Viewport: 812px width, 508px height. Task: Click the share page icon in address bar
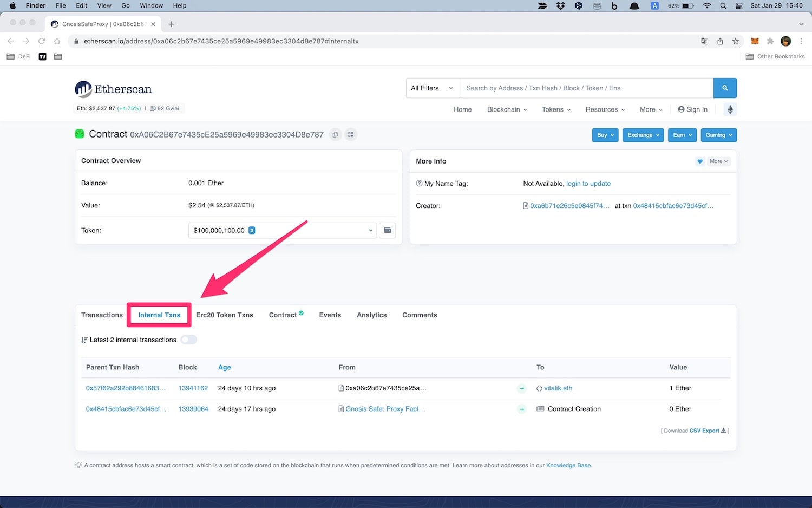720,41
